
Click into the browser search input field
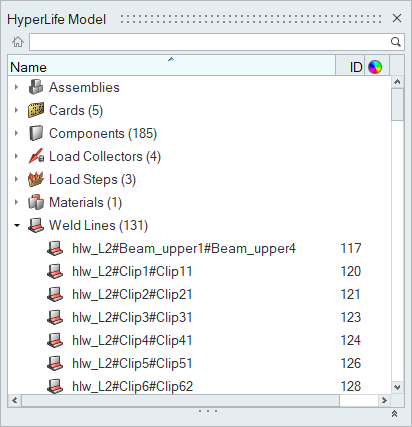(x=210, y=42)
